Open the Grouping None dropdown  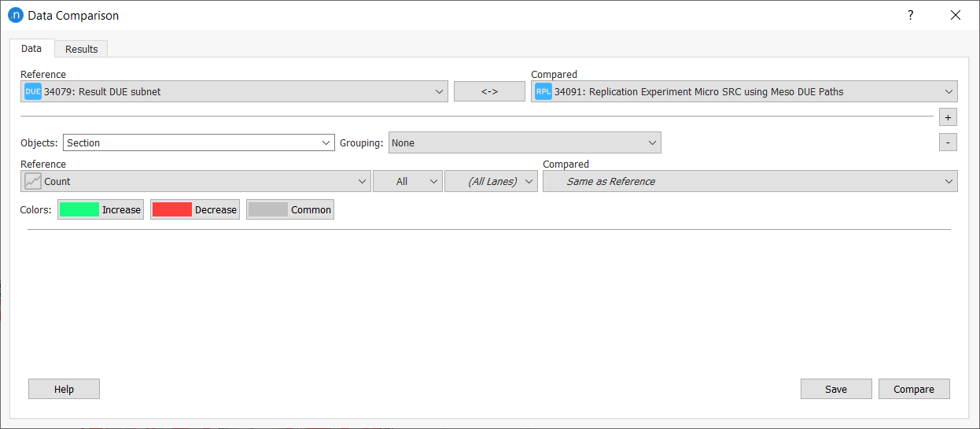point(525,142)
